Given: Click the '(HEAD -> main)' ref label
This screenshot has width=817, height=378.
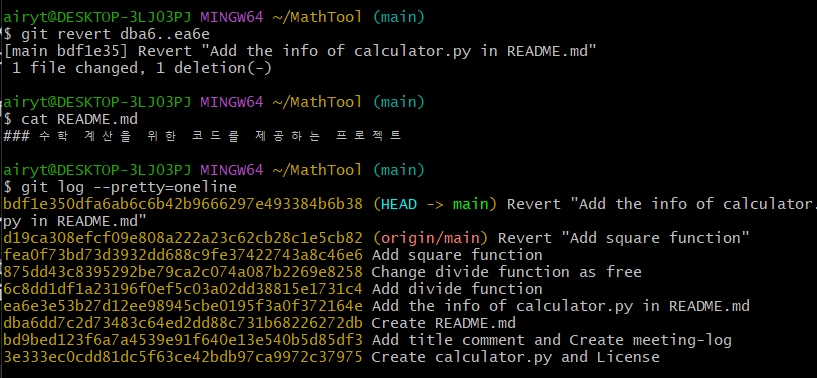Looking at the screenshot, I should point(435,204).
